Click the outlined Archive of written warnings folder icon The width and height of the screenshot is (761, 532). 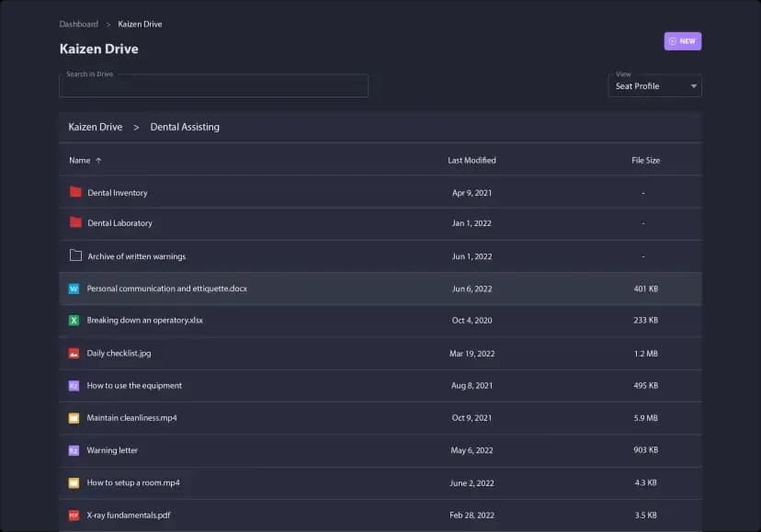[x=75, y=255]
